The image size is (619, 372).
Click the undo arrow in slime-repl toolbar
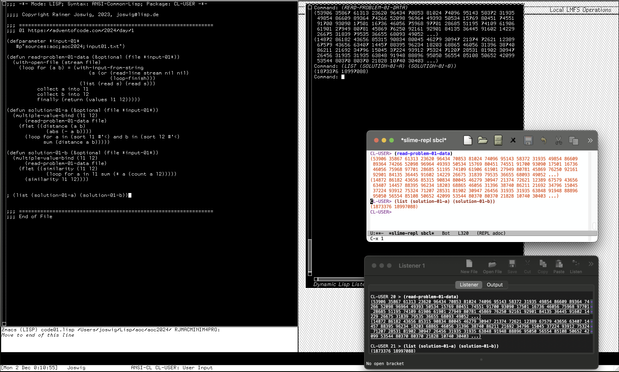click(543, 140)
